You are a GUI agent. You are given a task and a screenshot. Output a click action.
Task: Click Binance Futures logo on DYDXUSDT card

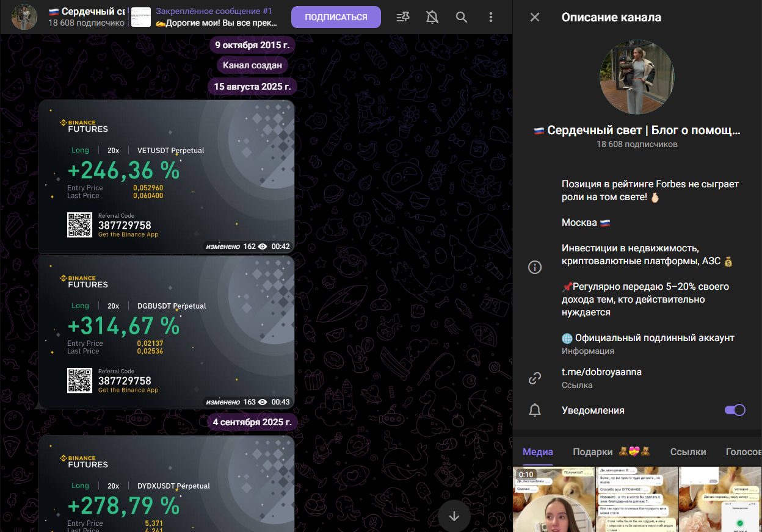pyautogui.click(x=84, y=461)
